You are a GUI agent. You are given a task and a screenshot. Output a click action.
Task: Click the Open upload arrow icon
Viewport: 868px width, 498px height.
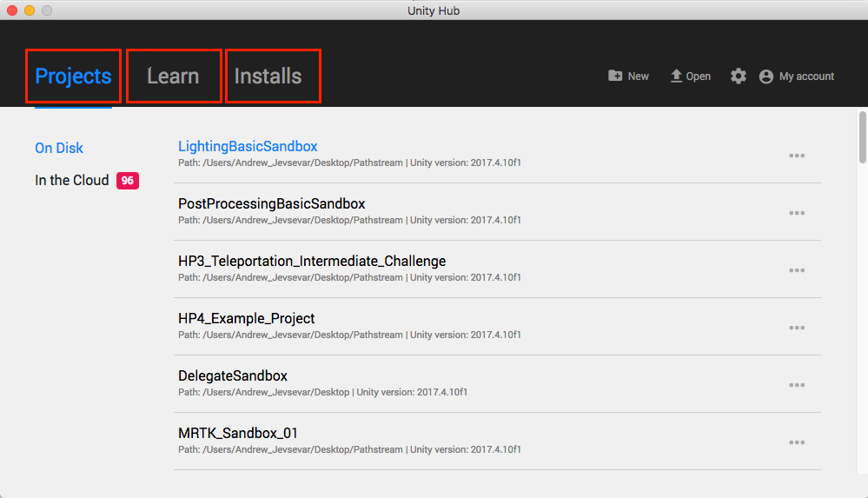pos(676,76)
